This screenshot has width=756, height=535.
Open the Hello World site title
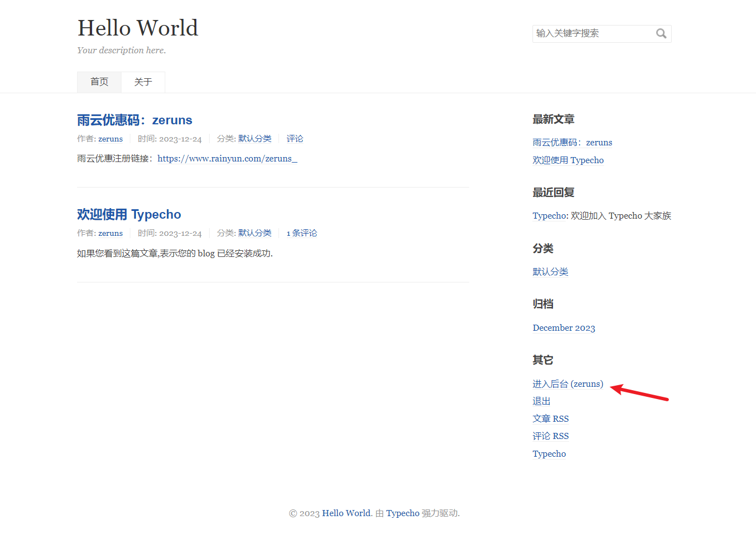138,28
